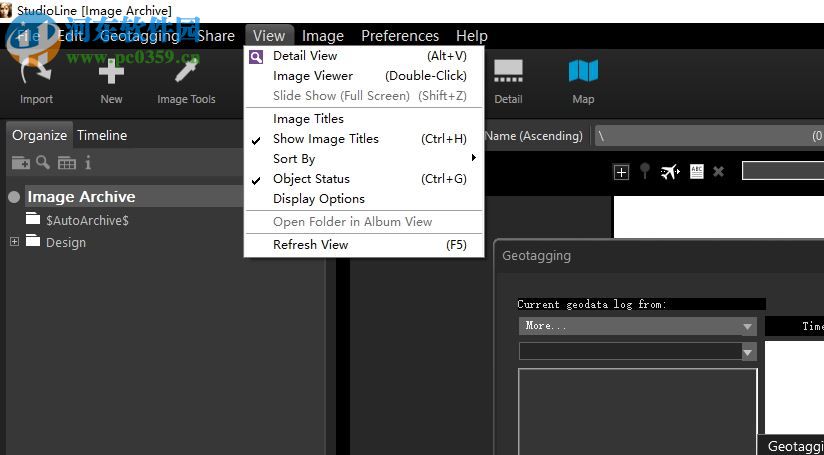The height and width of the screenshot is (455, 824).
Task: Click the new folder icon in Organize panel
Action: pyautogui.click(x=20, y=163)
